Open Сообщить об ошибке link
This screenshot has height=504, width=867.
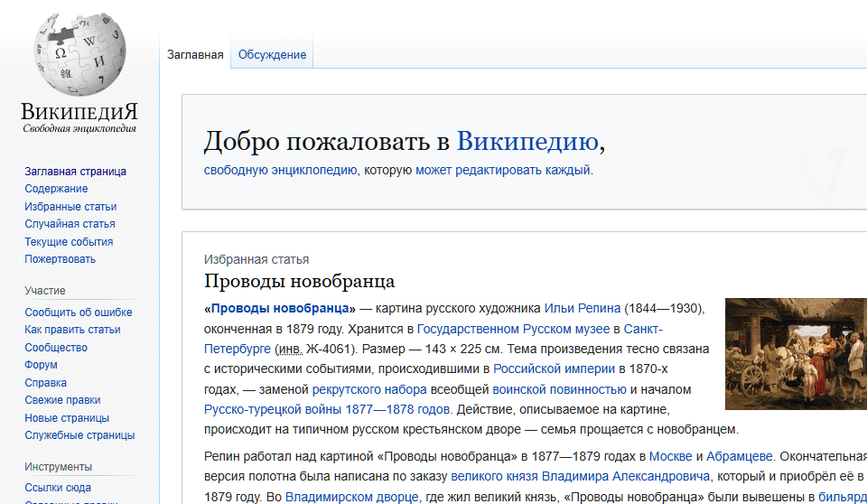tap(79, 313)
